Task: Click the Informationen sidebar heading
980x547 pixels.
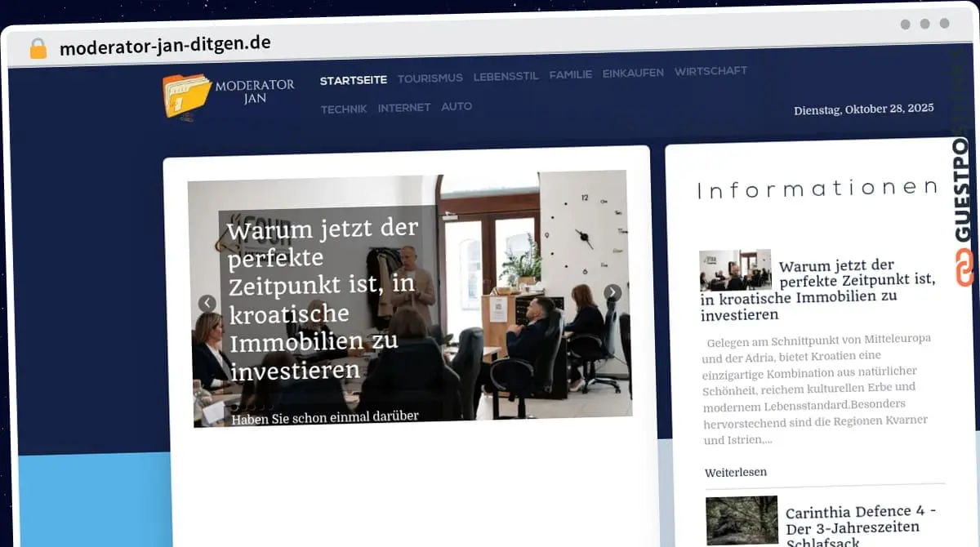Action: (x=817, y=189)
